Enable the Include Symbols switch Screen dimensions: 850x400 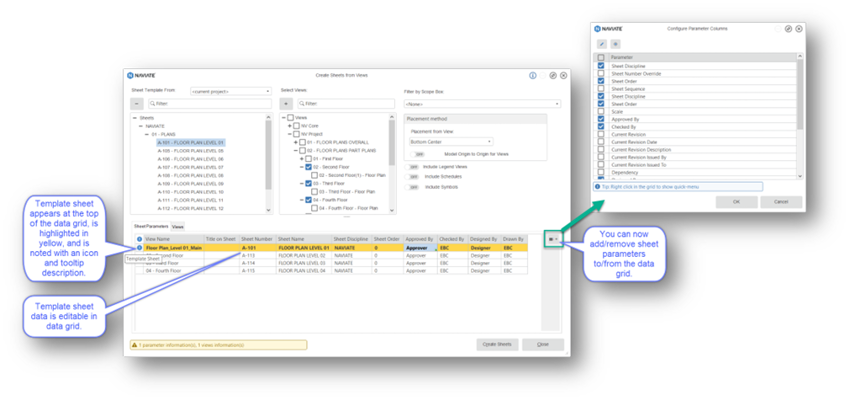pyautogui.click(x=414, y=187)
